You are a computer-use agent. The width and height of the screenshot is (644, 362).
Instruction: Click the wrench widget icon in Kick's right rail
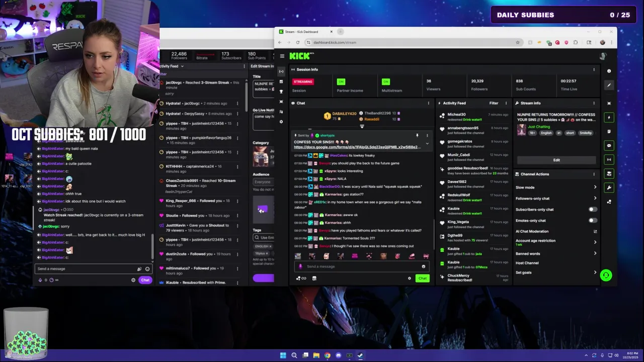[x=609, y=188]
